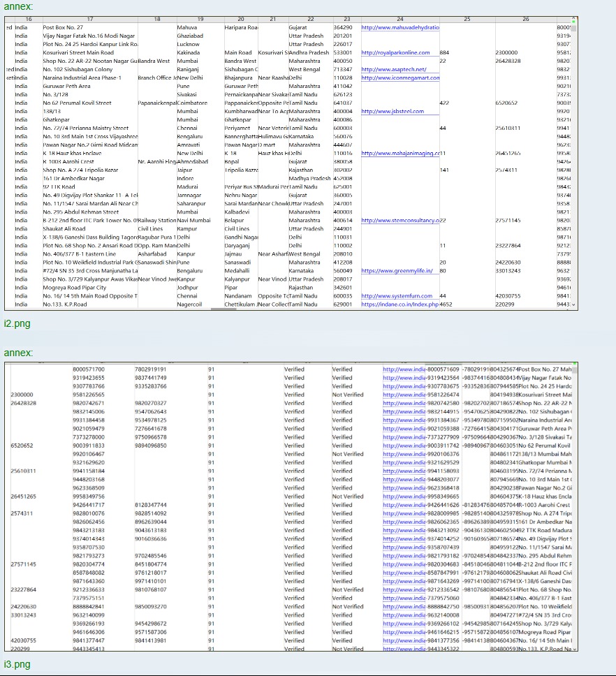Open the mahuvadehydration website link

(x=399, y=27)
